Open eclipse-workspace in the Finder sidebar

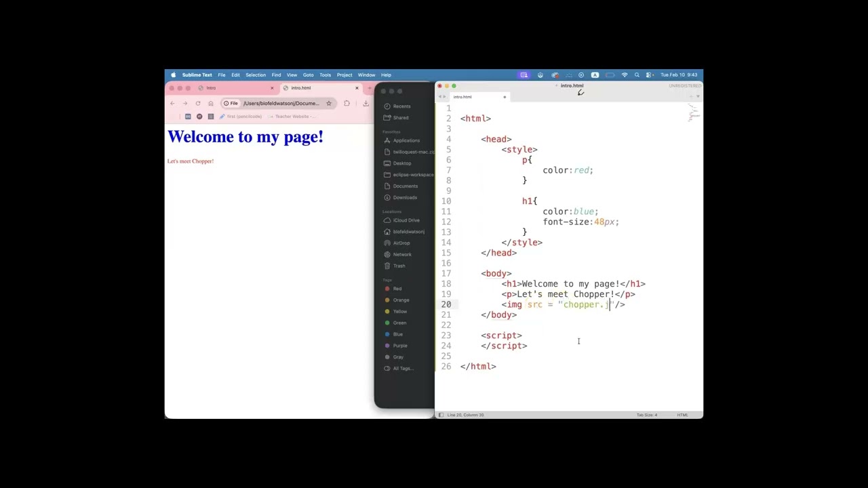[408, 175]
